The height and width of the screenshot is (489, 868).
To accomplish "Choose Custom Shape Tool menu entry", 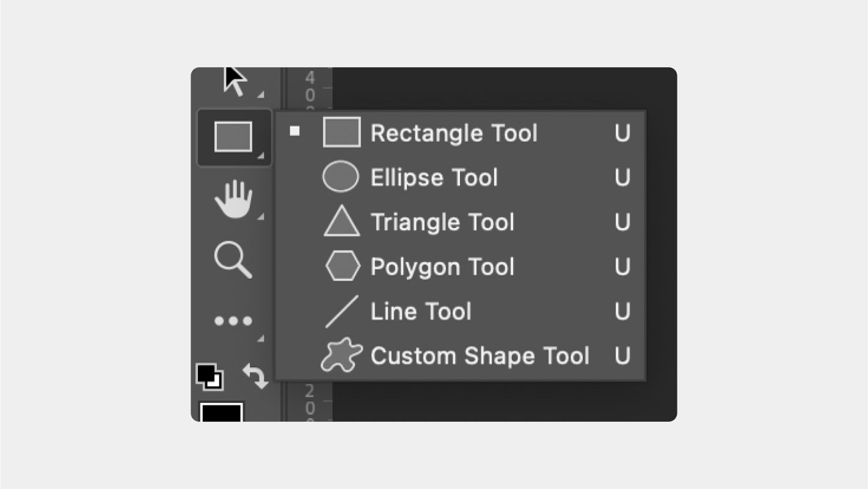I will (480, 356).
